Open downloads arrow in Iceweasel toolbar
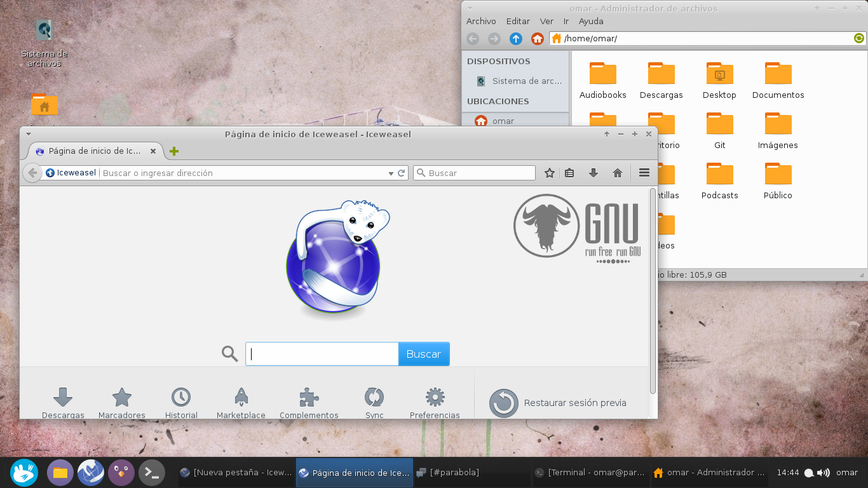This screenshot has height=488, width=868. pos(593,173)
